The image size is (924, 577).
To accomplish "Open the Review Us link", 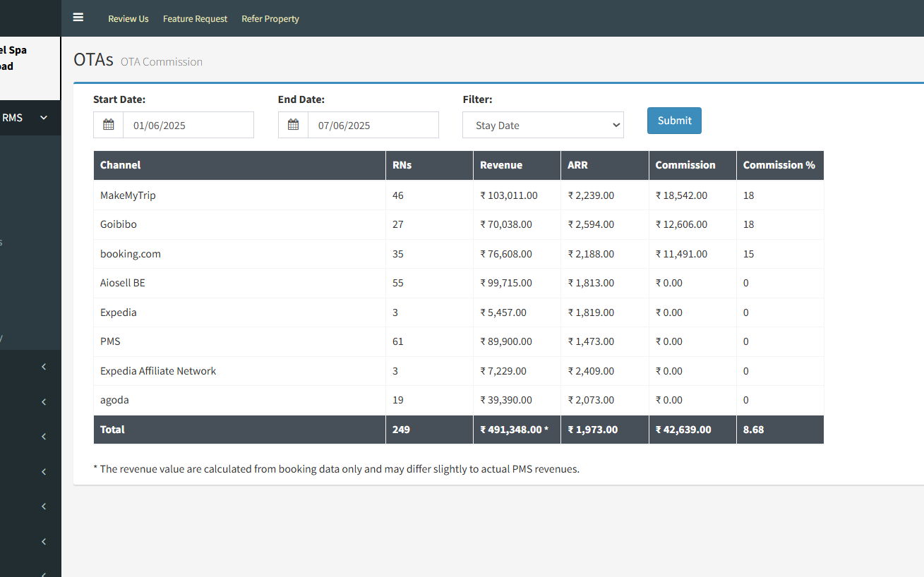I will [128, 19].
